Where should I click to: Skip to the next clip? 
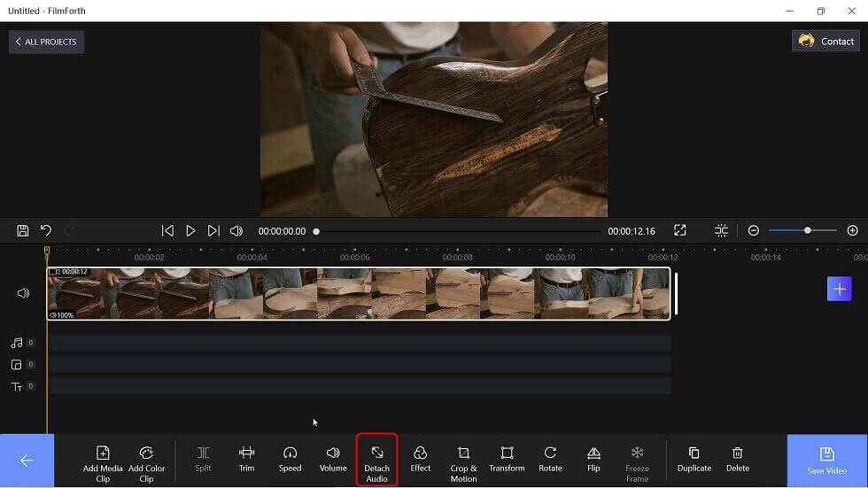tap(213, 231)
